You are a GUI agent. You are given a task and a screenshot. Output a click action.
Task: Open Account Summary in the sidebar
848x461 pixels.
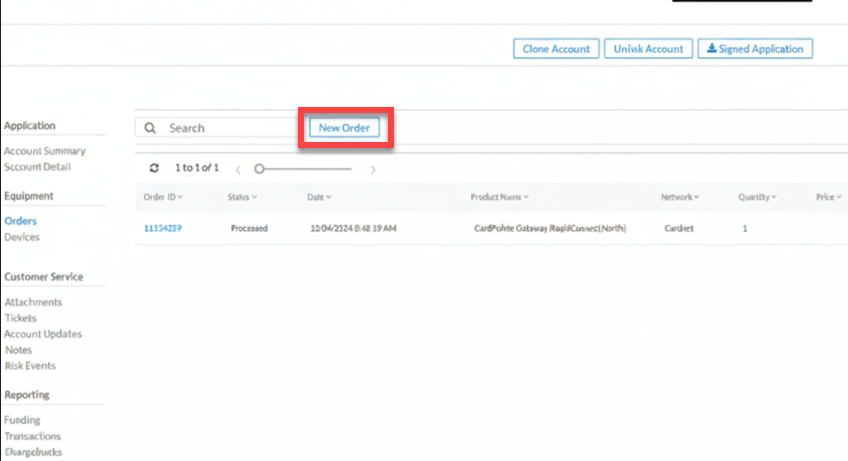[45, 151]
